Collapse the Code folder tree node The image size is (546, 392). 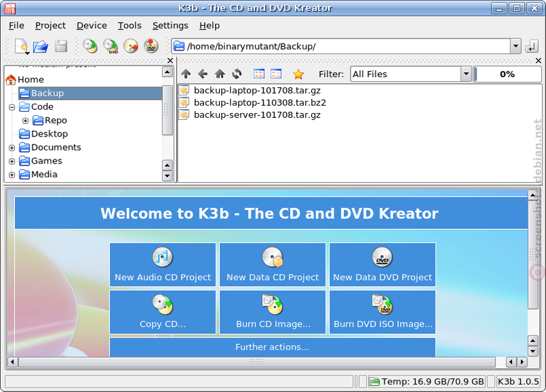(x=12, y=107)
